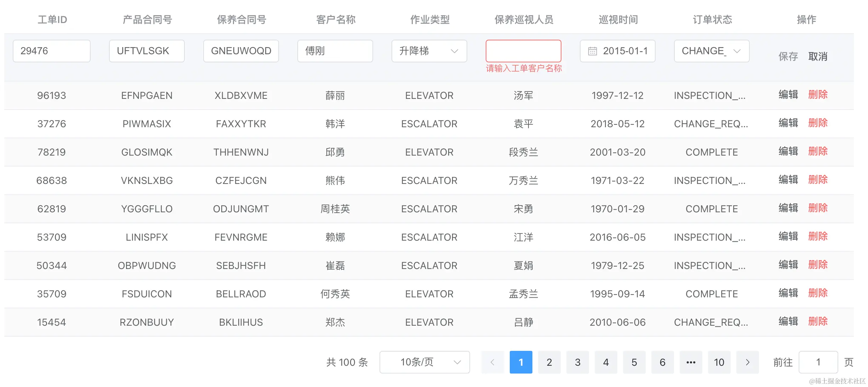This screenshot has height=387, width=868.
Task: Jump to page 10
Action: pyautogui.click(x=719, y=362)
